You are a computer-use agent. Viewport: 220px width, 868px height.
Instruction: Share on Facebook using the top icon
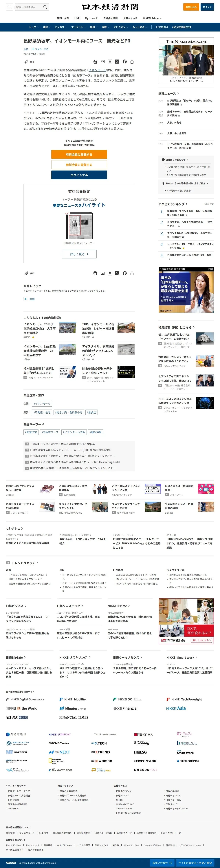124,62
